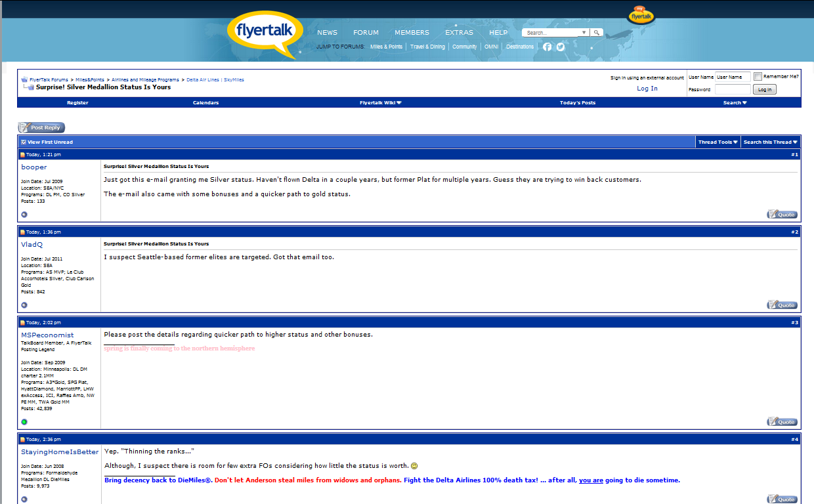This screenshot has height=504, width=814.
Task: Expand the Flyertalk Wiki menu
Action: [380, 103]
